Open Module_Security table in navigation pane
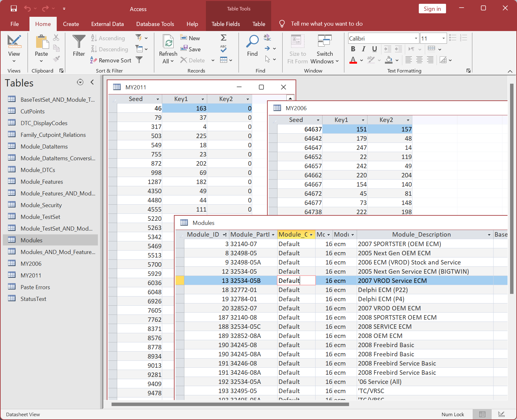The height and width of the screenshot is (420, 517). click(x=41, y=205)
